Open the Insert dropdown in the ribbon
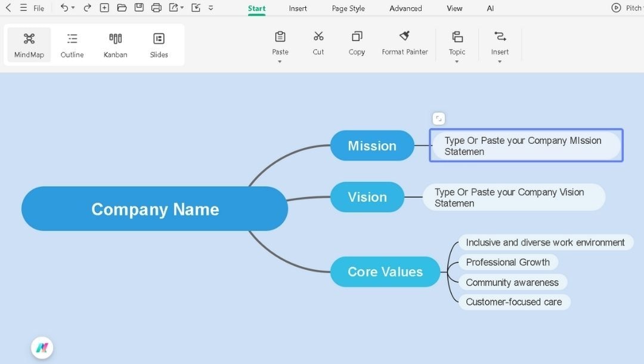 pos(500,60)
